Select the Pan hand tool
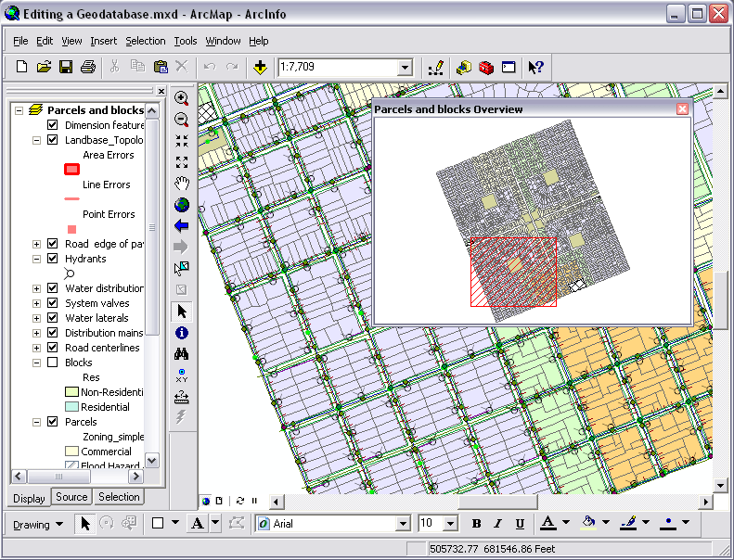 point(182,184)
